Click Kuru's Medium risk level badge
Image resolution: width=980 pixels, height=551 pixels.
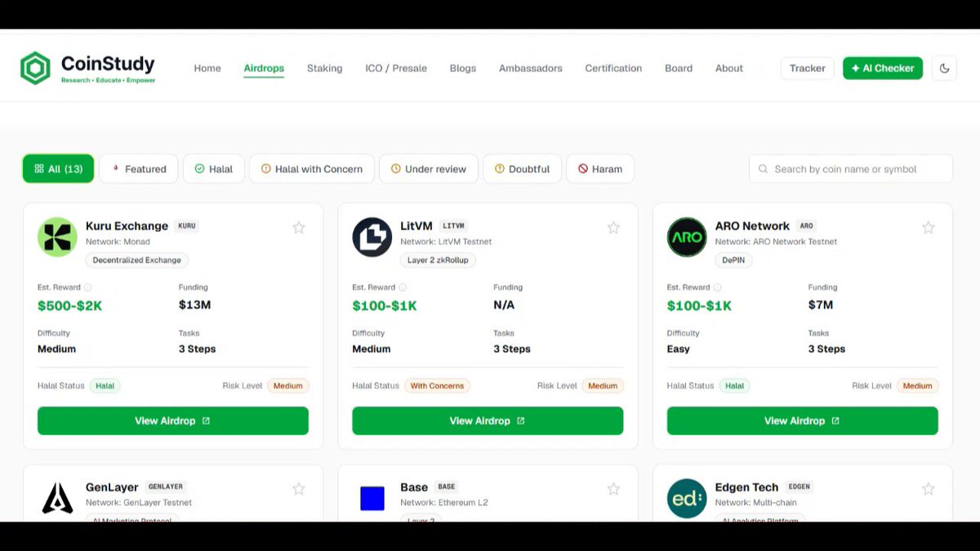tap(287, 386)
